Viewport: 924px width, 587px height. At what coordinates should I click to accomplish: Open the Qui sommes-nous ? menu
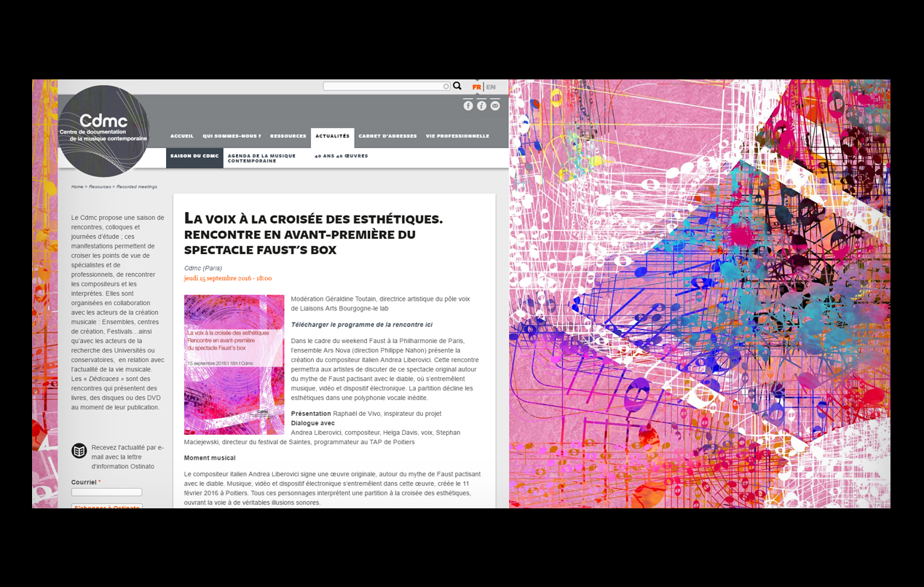(x=232, y=136)
